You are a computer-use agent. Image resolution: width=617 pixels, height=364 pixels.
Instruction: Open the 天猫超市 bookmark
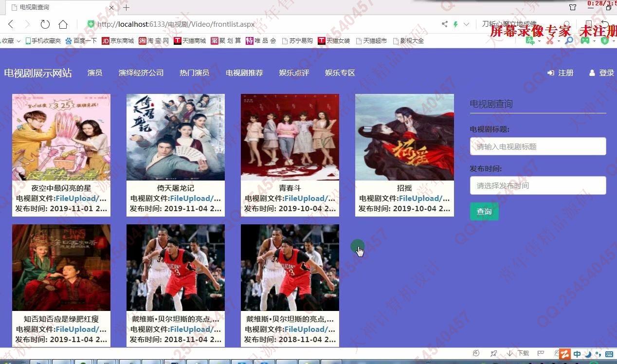click(371, 41)
